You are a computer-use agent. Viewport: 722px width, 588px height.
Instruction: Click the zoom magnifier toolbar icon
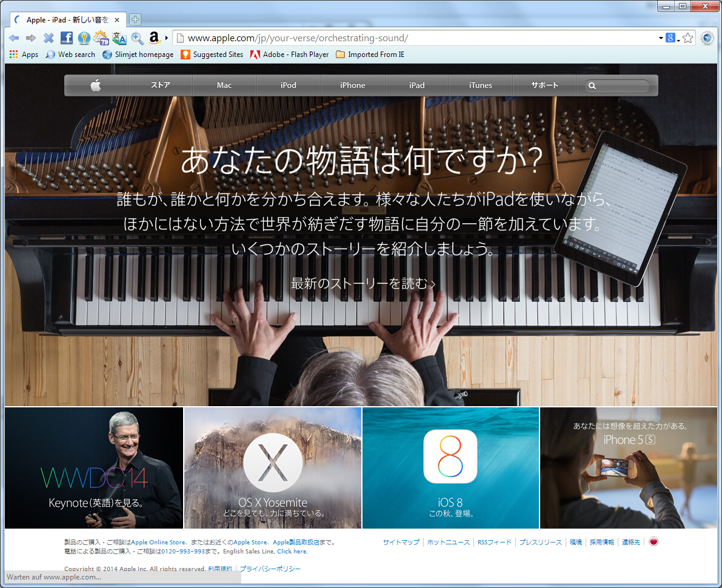click(x=137, y=38)
